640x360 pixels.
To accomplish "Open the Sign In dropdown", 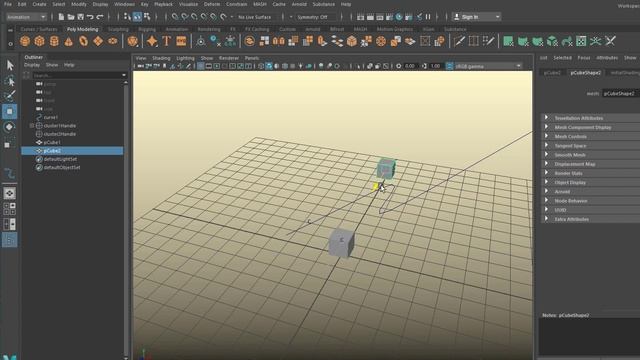I will [x=476, y=17].
